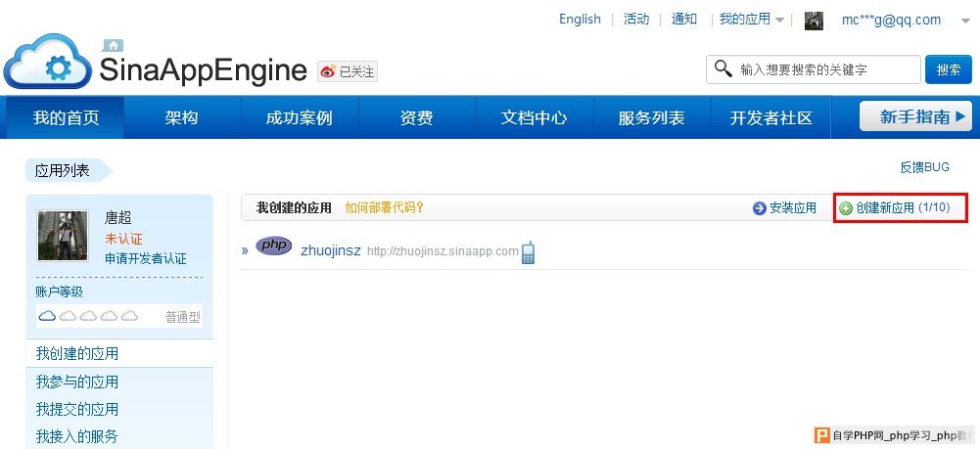This screenshot has height=449, width=980.
Task: Open the 文档中心 navigation tab
Action: pyautogui.click(x=535, y=117)
